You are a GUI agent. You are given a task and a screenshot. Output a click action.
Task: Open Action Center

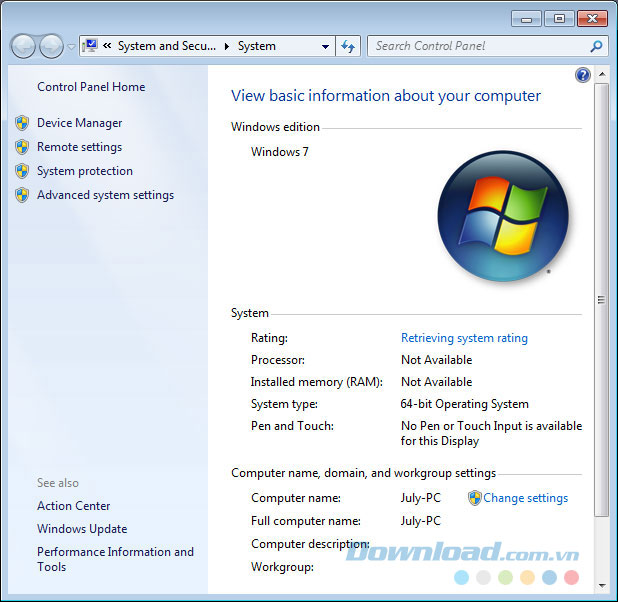tap(74, 506)
